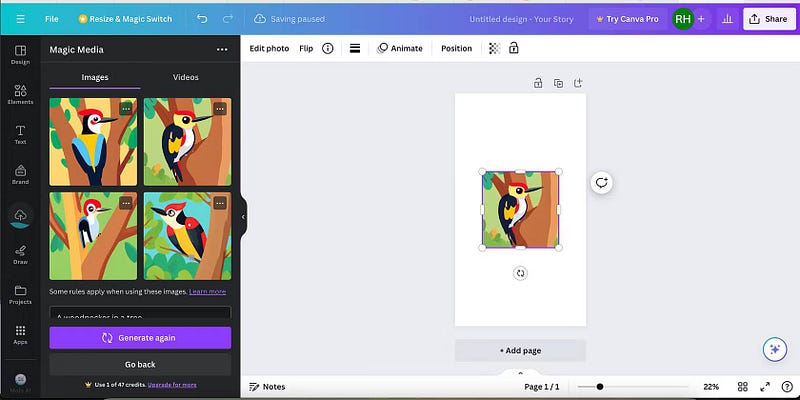The image size is (800, 400).
Task: Toggle the lock icon in toolbar
Action: [514, 48]
